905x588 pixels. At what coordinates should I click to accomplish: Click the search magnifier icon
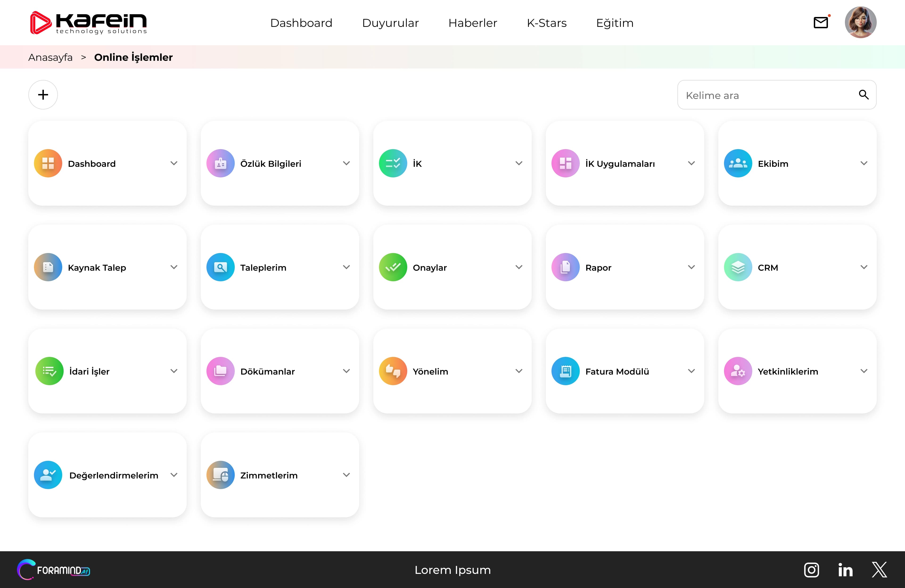864,95
